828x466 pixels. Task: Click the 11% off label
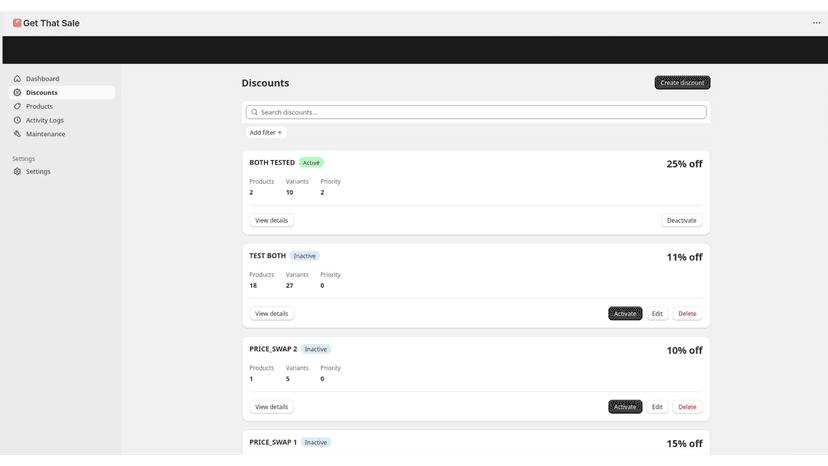point(684,257)
